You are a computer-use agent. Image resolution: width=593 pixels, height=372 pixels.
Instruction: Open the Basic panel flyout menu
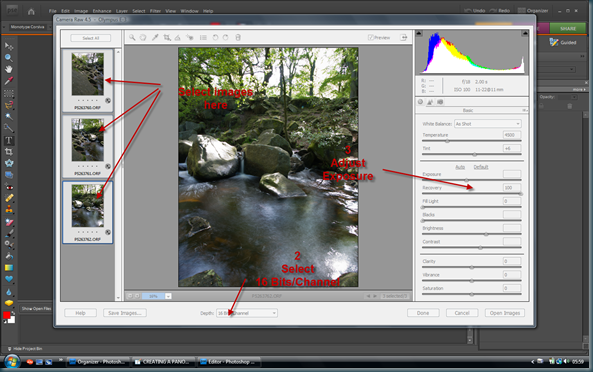(525, 110)
